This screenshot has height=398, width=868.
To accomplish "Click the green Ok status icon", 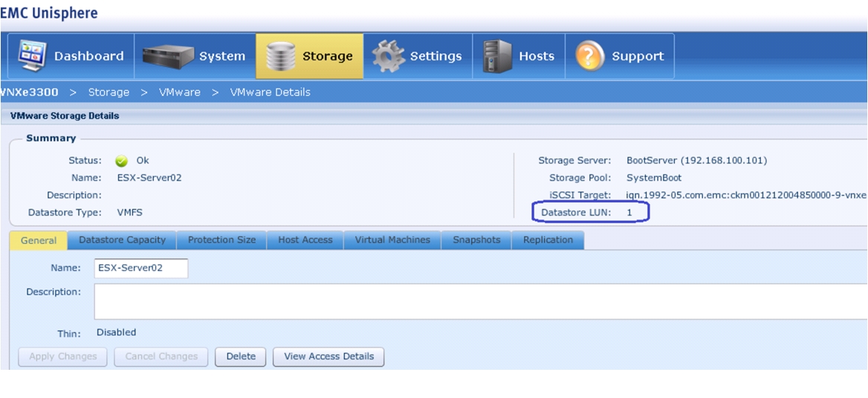I will tap(122, 161).
